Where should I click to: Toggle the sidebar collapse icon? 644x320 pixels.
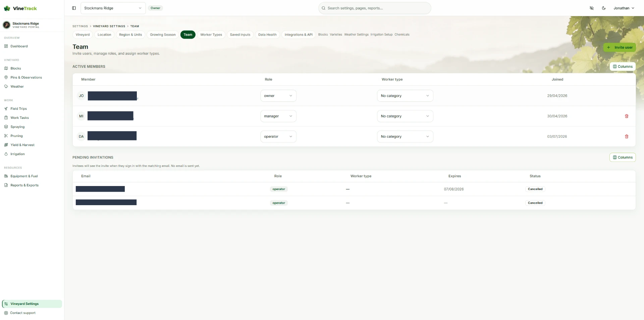click(x=74, y=8)
